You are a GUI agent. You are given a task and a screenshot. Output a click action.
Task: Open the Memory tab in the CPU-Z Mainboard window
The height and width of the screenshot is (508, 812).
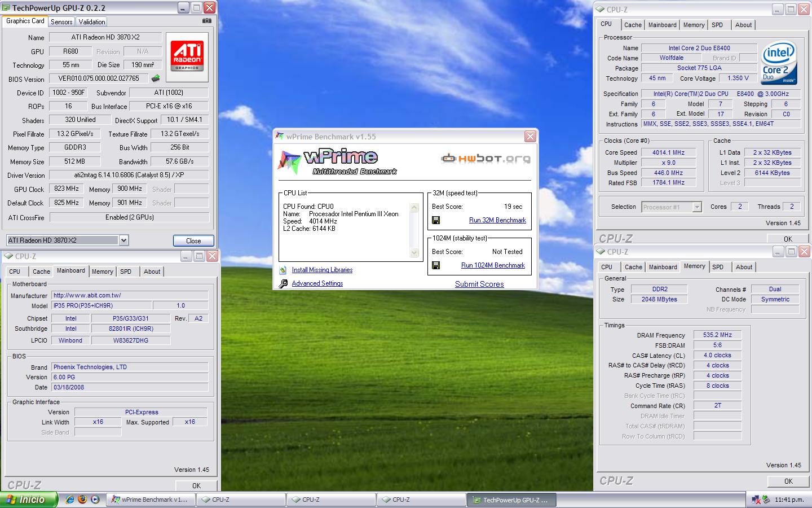tap(102, 271)
